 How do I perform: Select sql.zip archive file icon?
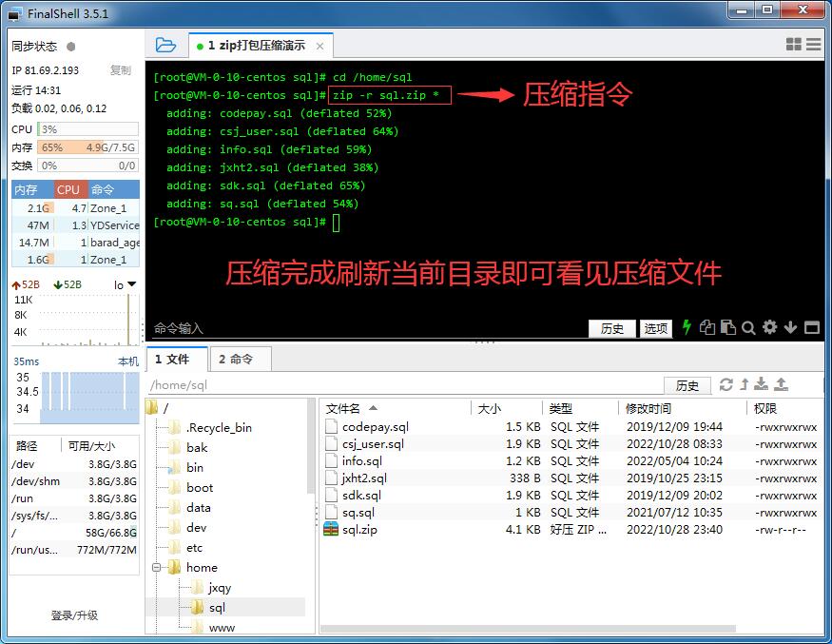coord(331,529)
